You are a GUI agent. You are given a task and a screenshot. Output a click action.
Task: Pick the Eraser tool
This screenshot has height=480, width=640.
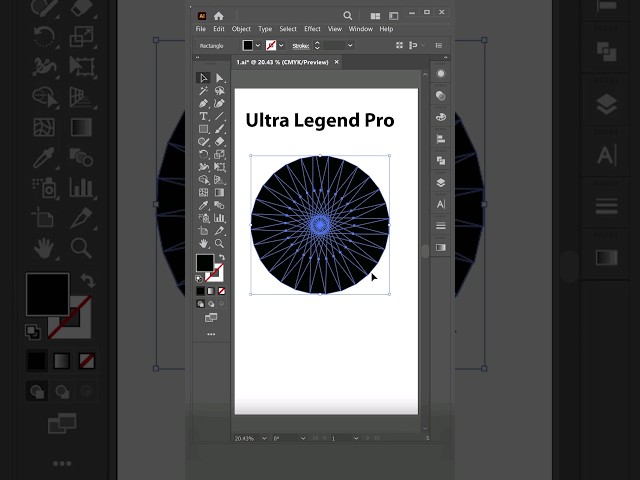(x=219, y=142)
